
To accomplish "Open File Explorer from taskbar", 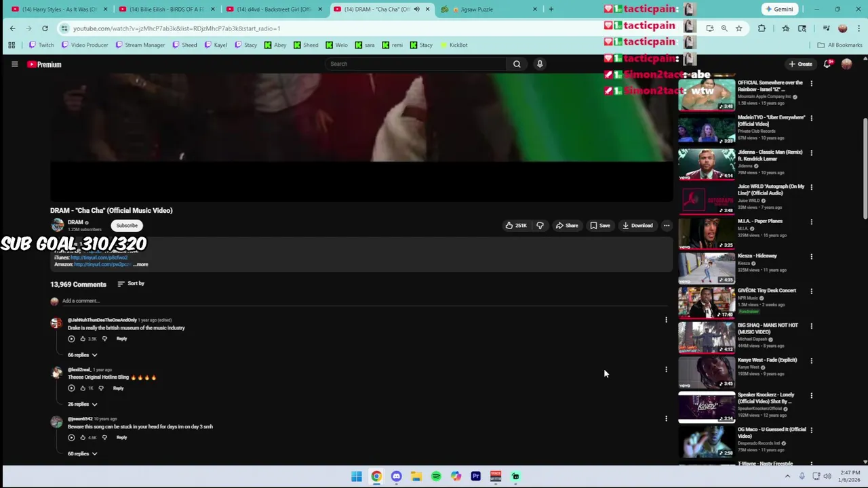I will (416, 476).
